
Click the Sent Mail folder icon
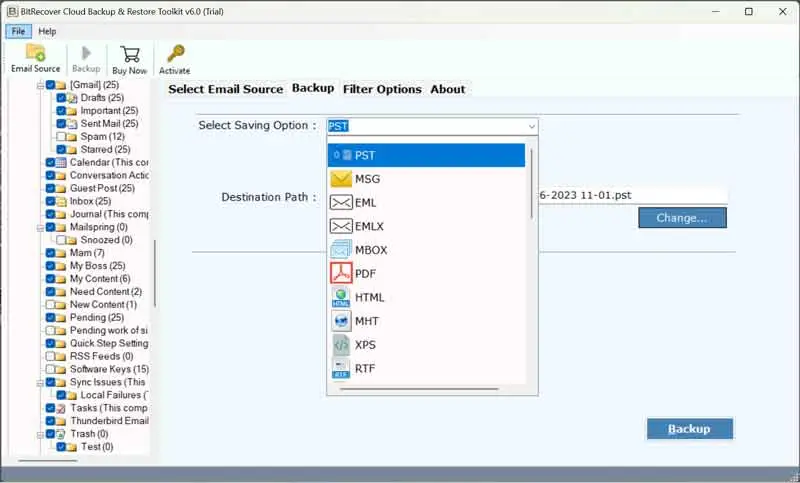point(71,124)
